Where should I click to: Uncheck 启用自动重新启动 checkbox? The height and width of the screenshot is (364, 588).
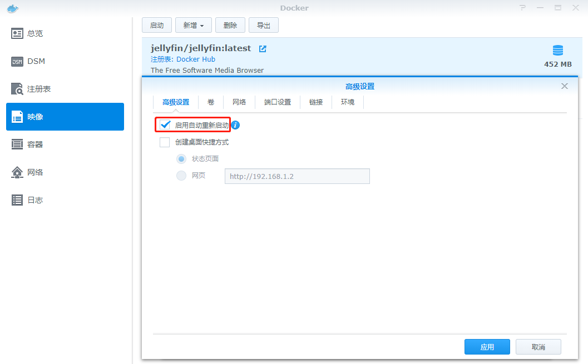pos(165,124)
